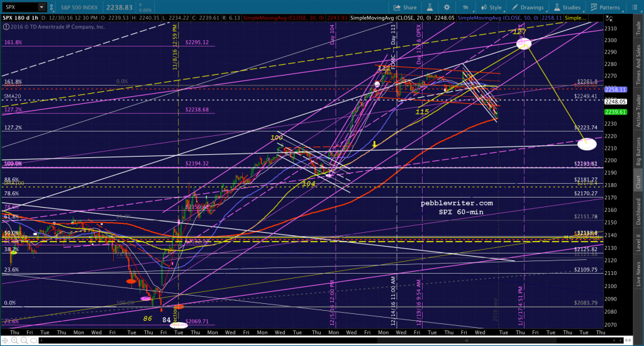Click the $2238.68 Fibonacci level label
The height and width of the screenshot is (346, 644).
click(x=197, y=109)
